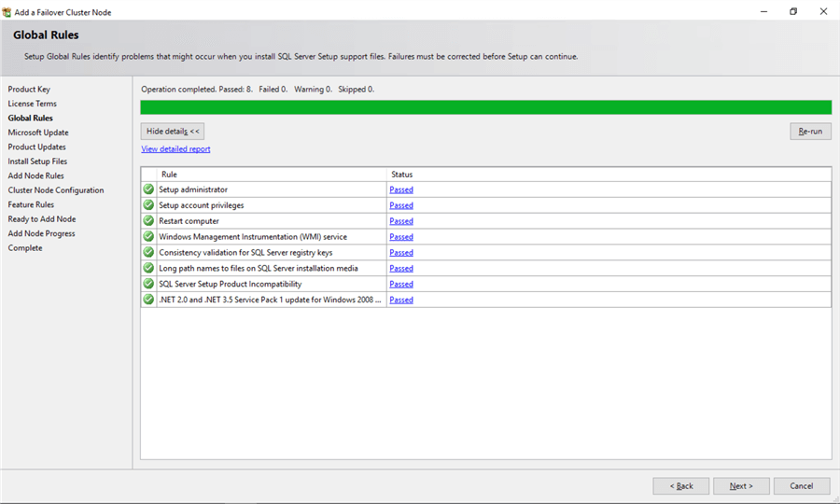This screenshot has width=840, height=504.
Task: Click green check icon beside Product Incompatibility rule
Action: tap(148, 284)
